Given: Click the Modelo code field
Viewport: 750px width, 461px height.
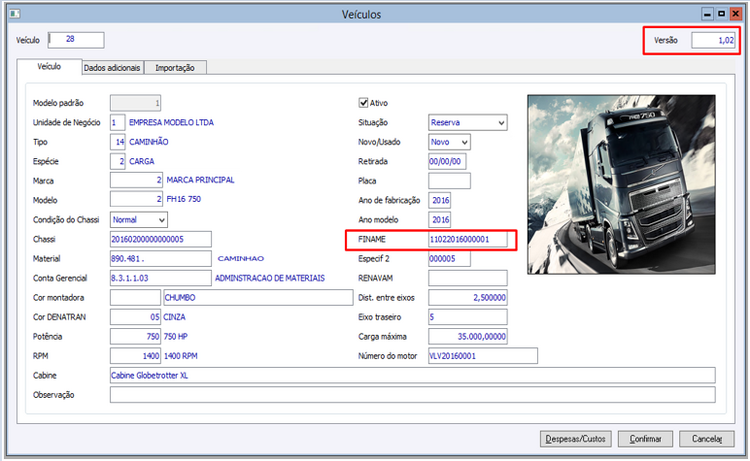Looking at the screenshot, I should [x=136, y=200].
